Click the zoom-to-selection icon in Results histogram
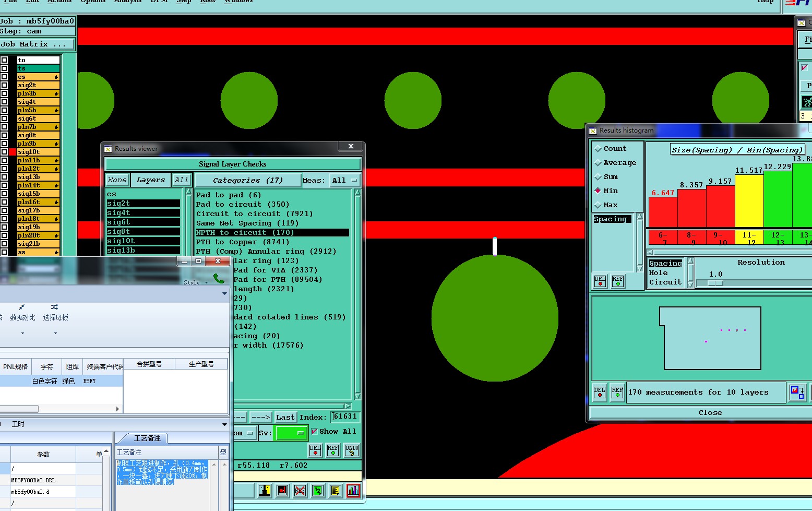 (797, 393)
